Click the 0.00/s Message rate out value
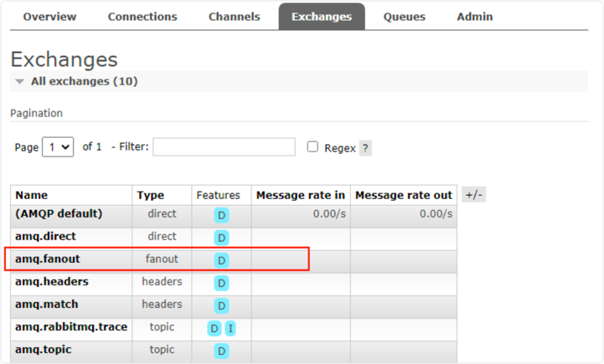This screenshot has height=364, width=604. [436, 214]
